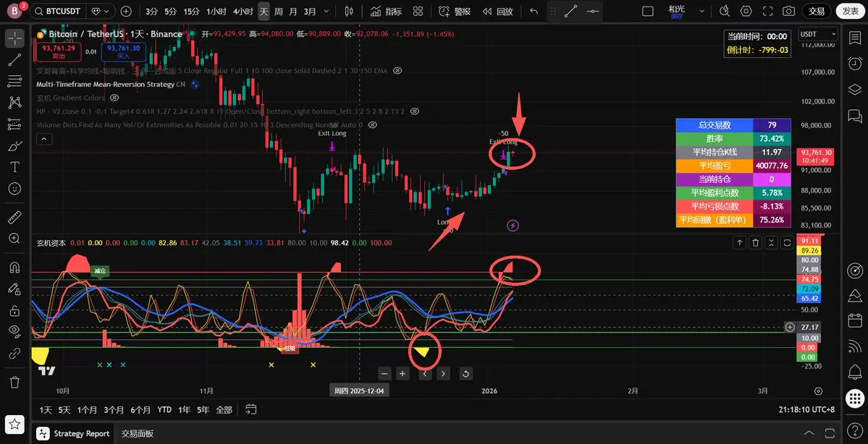Viewport: 868px width, 444px height.
Task: Click the add symbol plus button
Action: click(126, 11)
